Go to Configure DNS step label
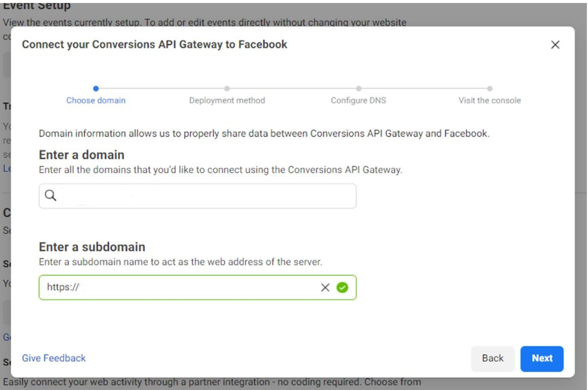Viewport: 588px width, 390px height. tap(358, 100)
